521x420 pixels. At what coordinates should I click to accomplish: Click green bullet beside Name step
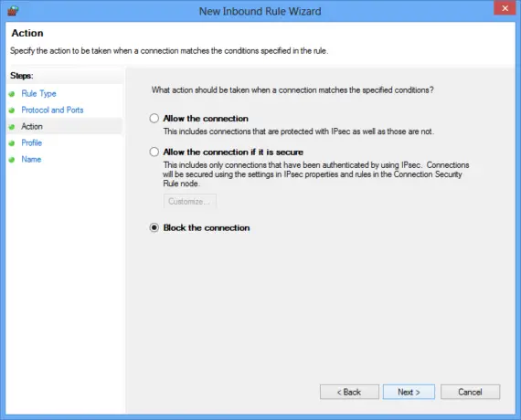(x=12, y=160)
